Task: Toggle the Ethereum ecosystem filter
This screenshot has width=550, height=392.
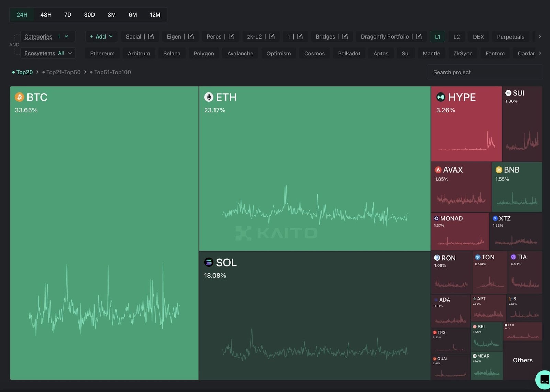Action: click(102, 53)
